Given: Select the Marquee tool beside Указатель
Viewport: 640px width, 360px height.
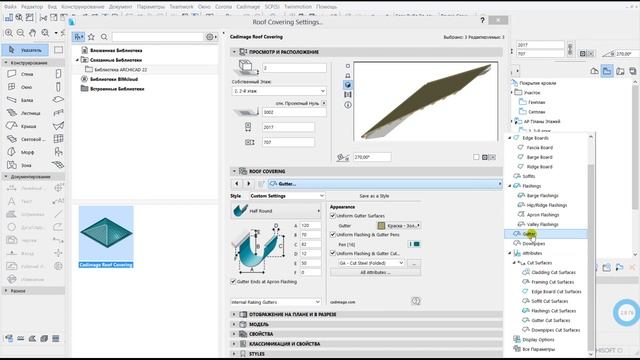Looking at the screenshot, I should coord(58,50).
